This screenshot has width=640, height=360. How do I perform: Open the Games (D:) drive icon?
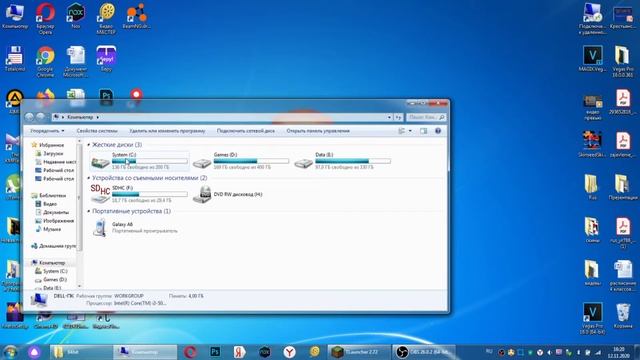tap(202, 162)
